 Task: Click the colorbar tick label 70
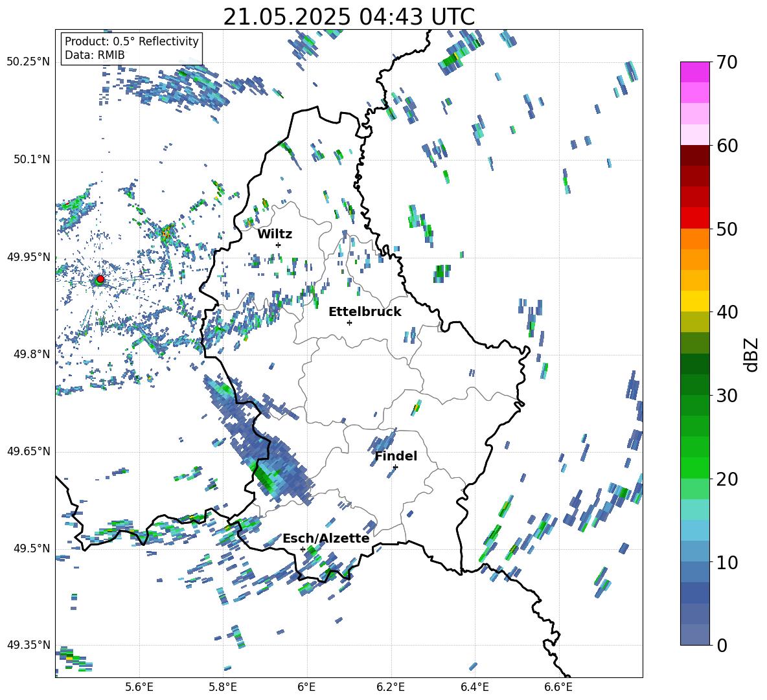727,63
